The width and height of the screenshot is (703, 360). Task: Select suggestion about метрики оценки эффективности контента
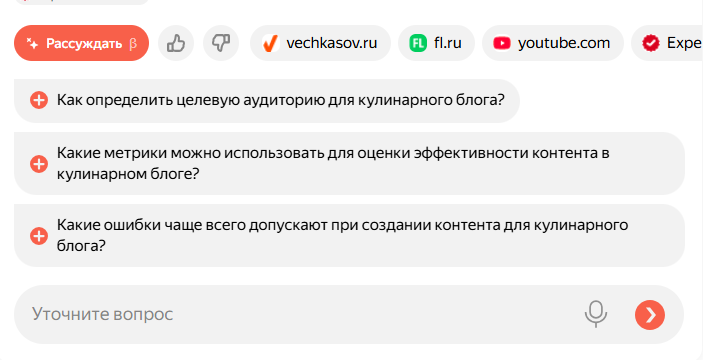point(350,164)
